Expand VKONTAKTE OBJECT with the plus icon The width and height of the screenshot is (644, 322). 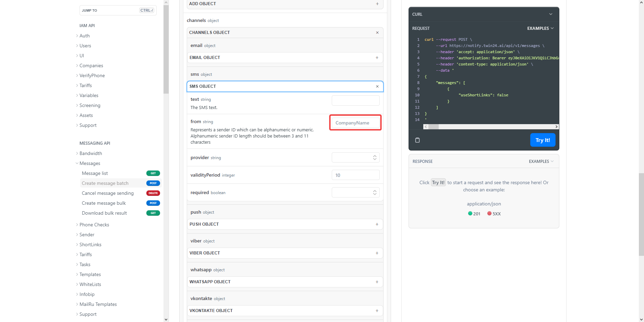[x=377, y=311]
